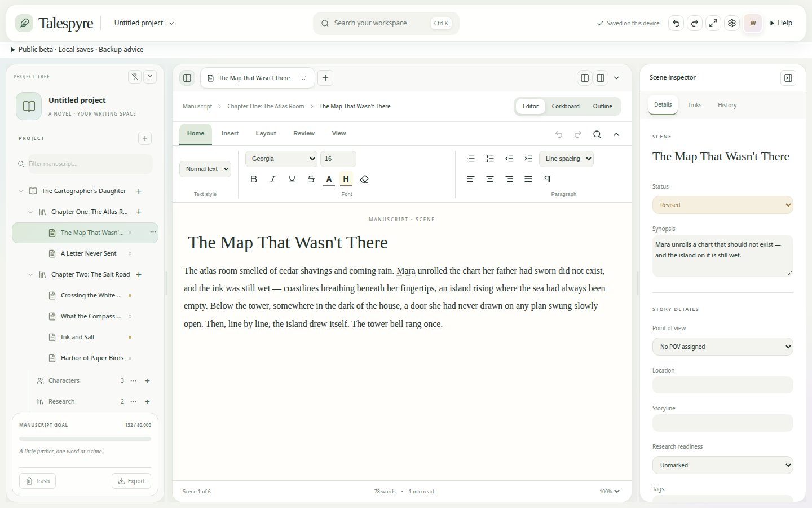The width and height of the screenshot is (812, 508).
Task: Clear formatting with the eraser icon
Action: [x=364, y=179]
